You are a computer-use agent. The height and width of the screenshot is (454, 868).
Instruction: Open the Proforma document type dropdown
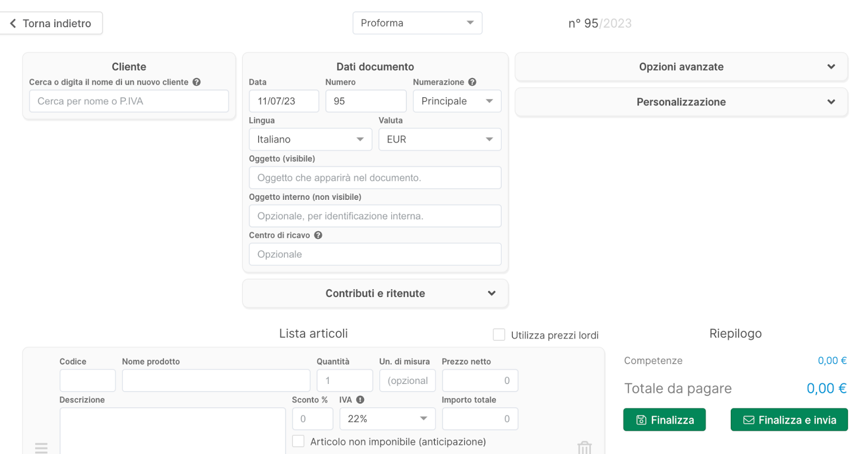pyautogui.click(x=417, y=23)
